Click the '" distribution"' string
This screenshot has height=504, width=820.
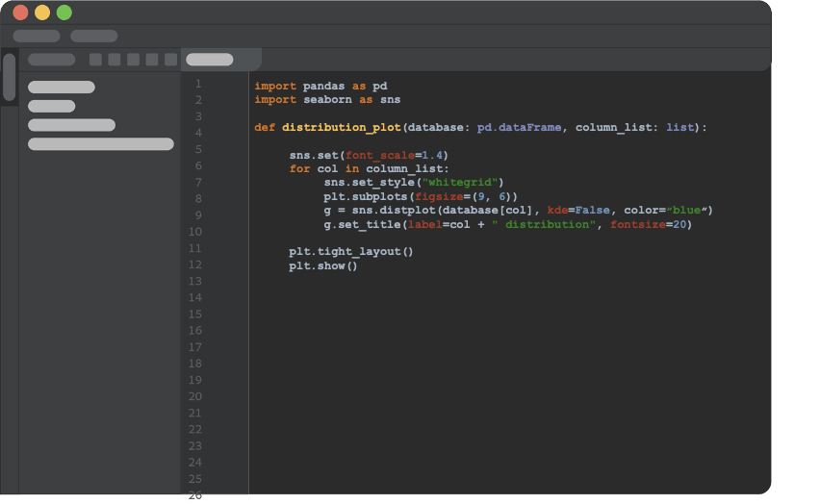pyautogui.click(x=544, y=225)
